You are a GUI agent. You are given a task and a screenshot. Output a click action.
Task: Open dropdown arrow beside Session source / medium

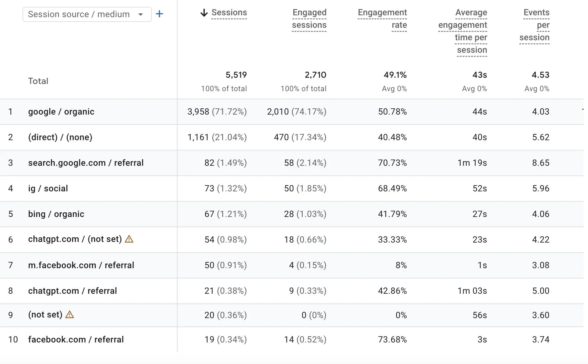pyautogui.click(x=141, y=14)
